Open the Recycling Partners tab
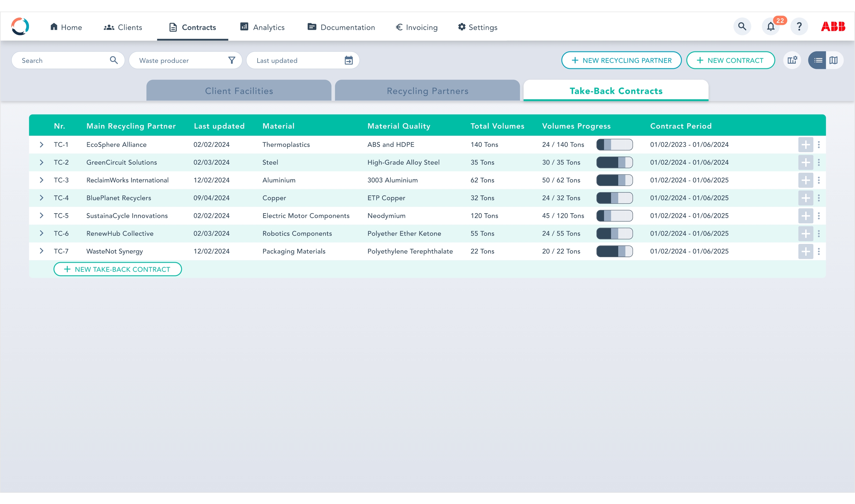Image resolution: width=855 pixels, height=504 pixels. pyautogui.click(x=427, y=91)
